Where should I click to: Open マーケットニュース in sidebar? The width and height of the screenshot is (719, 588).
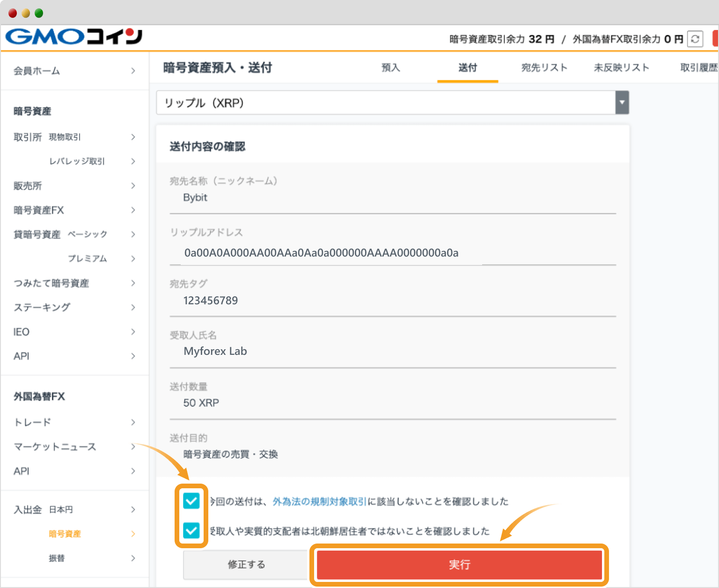[x=55, y=447]
